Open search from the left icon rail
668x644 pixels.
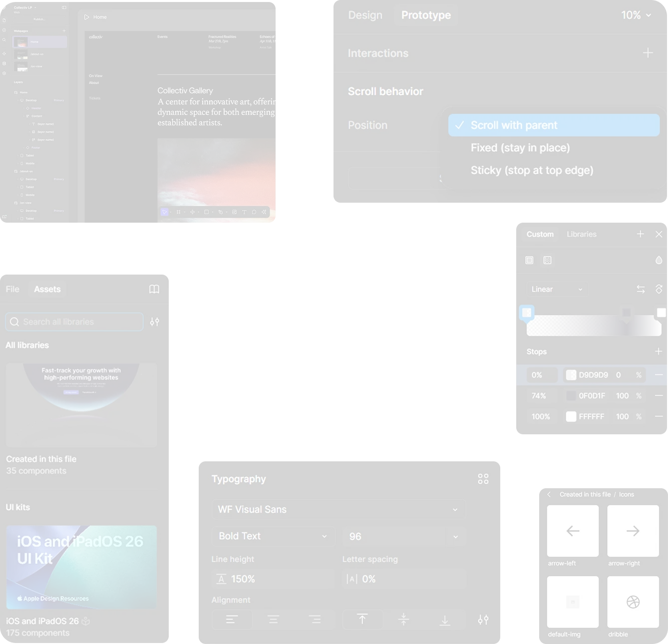(4, 40)
